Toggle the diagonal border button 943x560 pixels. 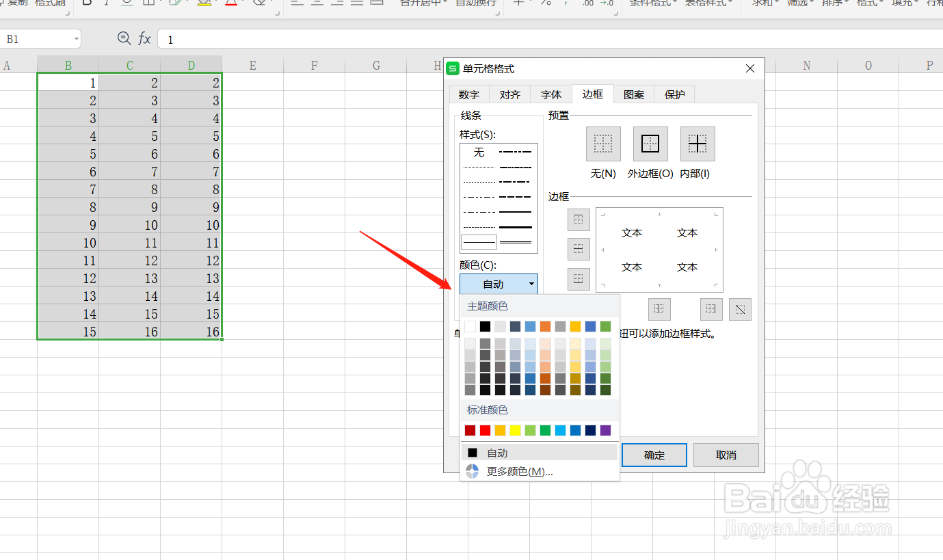[x=740, y=309]
